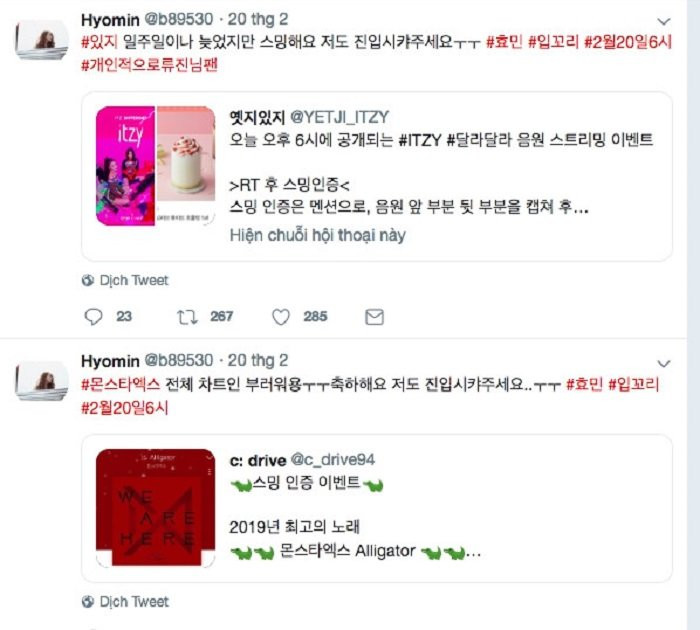
Task: Open the #몬스타엑스 hashtag link
Action: [120, 384]
